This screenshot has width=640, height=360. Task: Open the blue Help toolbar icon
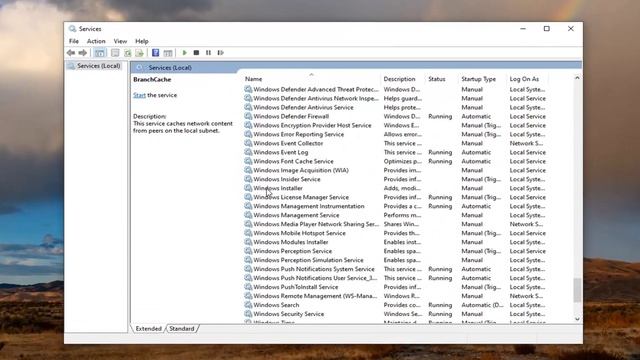[155, 53]
